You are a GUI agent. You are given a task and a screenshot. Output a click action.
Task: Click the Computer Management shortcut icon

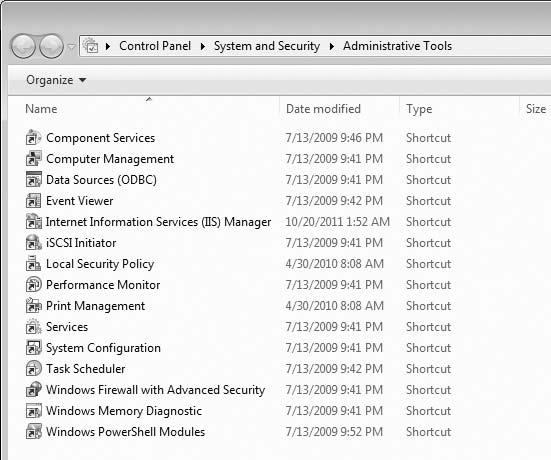[x=34, y=158]
